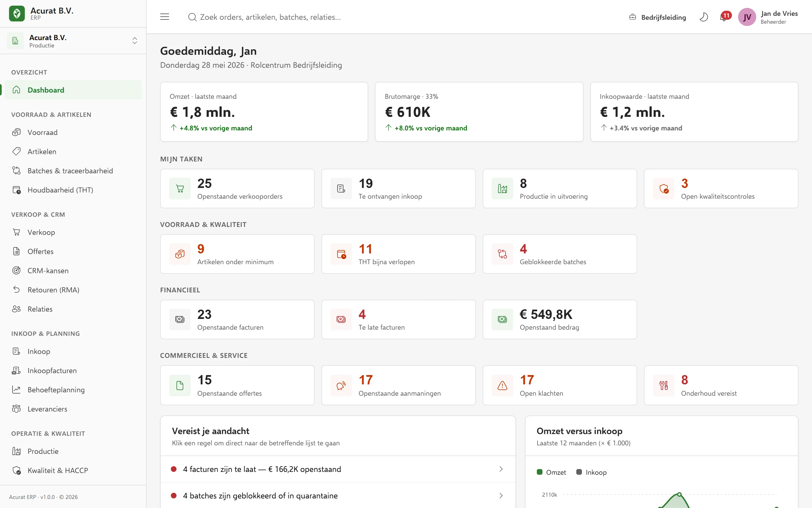Image resolution: width=812 pixels, height=508 pixels.
Task: Click shield icon on Open kwaliteitscontroles tile
Action: point(664,189)
